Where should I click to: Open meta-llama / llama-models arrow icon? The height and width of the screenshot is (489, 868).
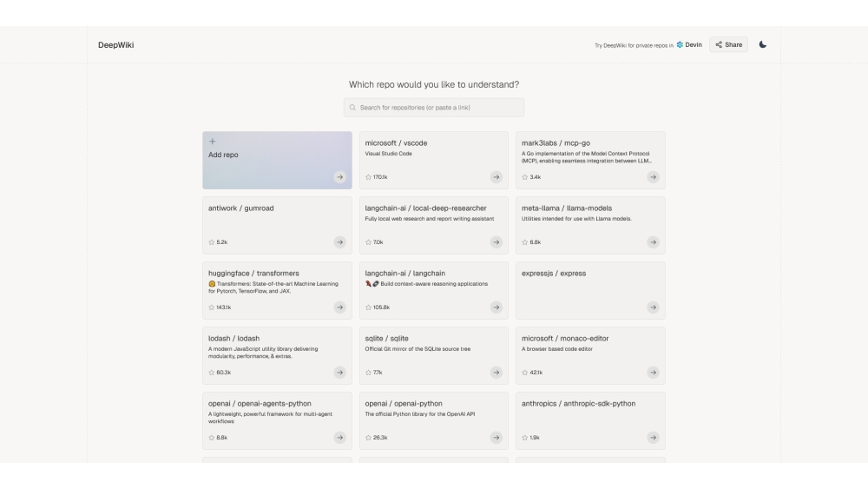(653, 242)
